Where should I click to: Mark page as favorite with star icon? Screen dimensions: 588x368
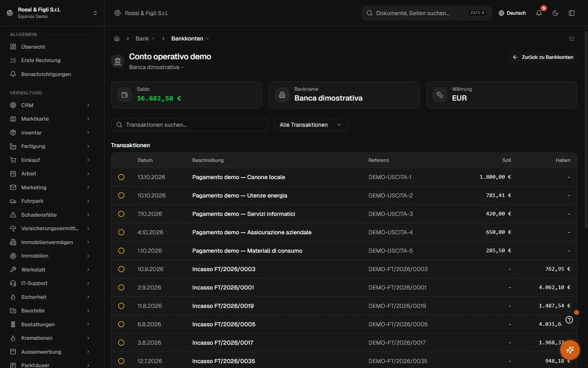572,38
